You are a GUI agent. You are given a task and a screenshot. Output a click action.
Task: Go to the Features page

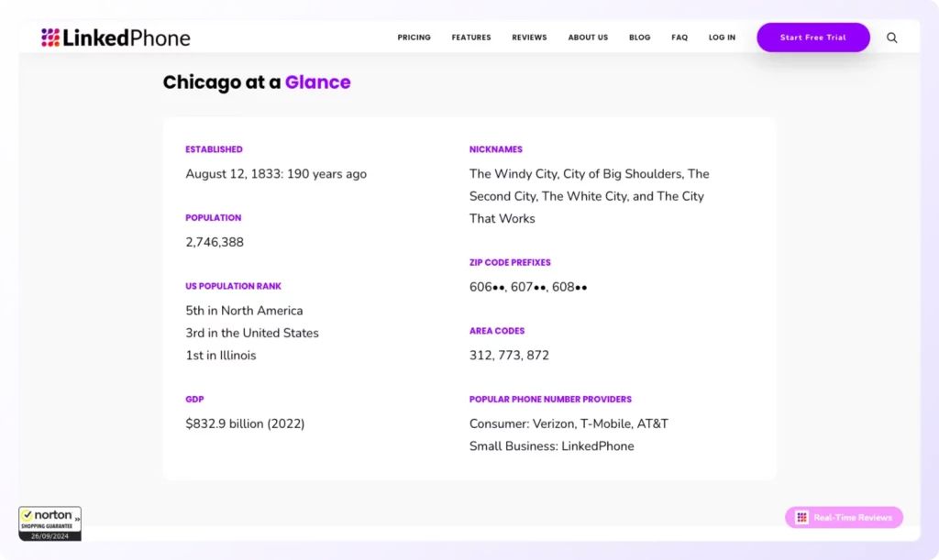pyautogui.click(x=470, y=38)
